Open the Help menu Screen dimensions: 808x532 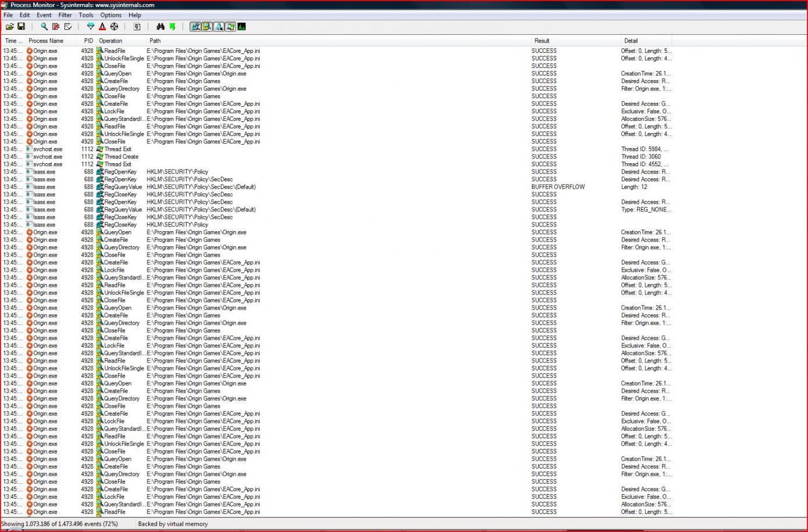tap(135, 15)
